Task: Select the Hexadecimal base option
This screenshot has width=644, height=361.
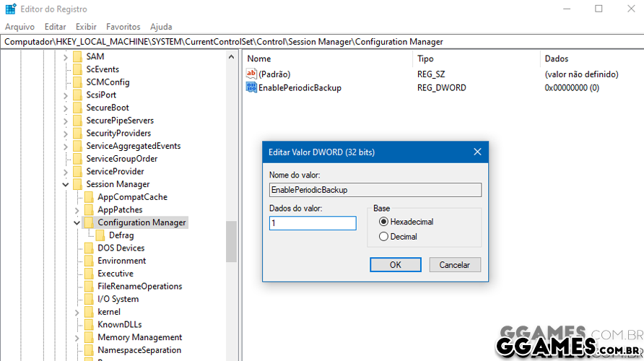Action: (x=383, y=222)
